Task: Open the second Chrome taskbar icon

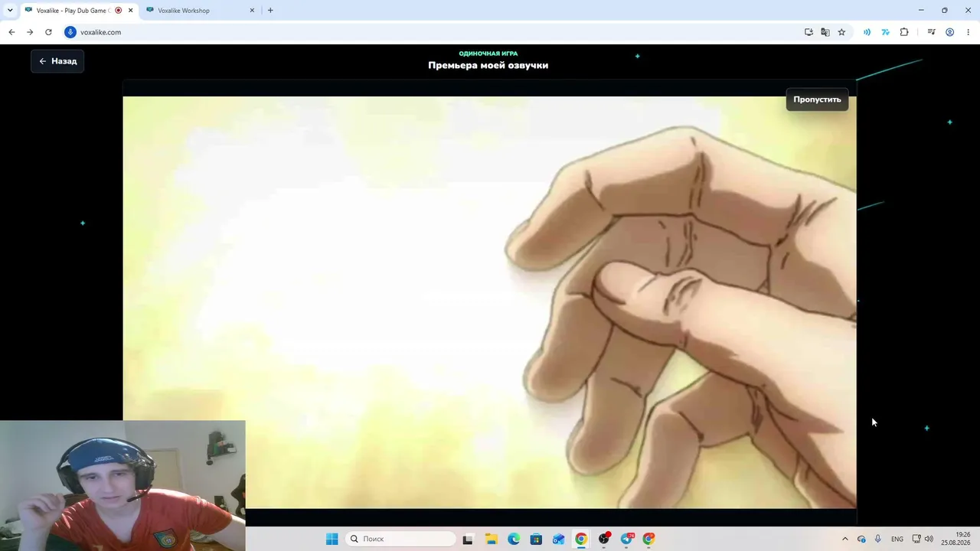Action: (649, 539)
